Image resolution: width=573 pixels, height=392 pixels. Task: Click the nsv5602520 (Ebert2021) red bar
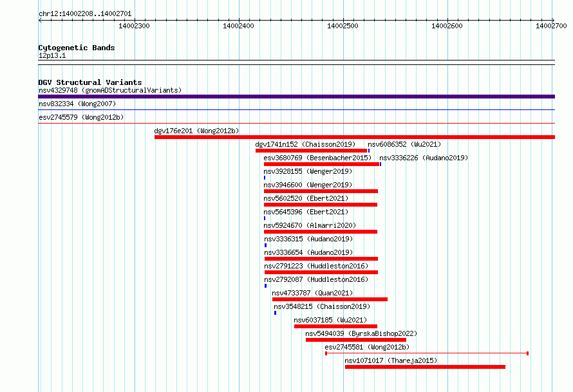tap(321, 205)
